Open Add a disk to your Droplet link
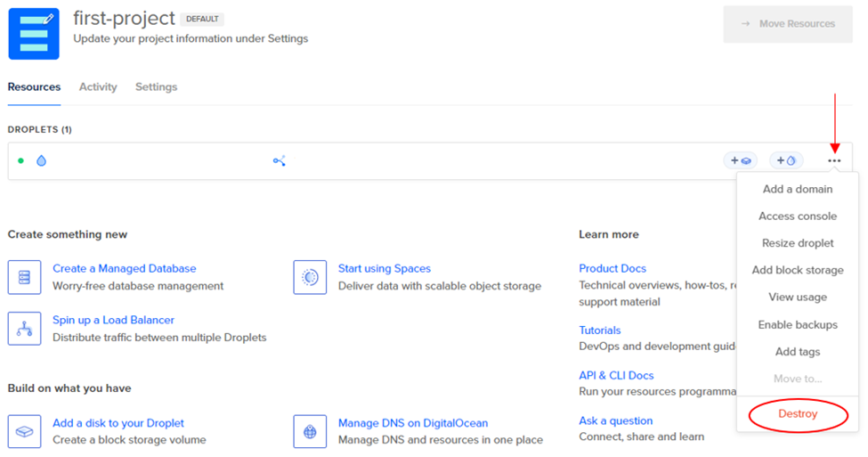Image resolution: width=868 pixels, height=457 pixels. pos(118,422)
